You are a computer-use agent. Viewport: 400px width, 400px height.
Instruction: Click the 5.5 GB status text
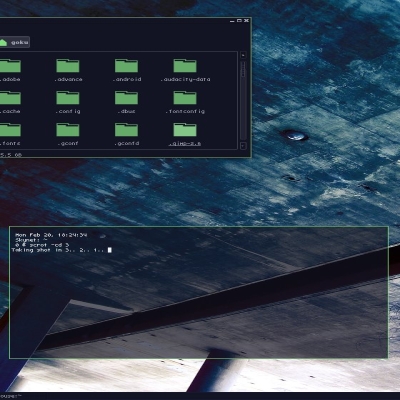(x=11, y=155)
